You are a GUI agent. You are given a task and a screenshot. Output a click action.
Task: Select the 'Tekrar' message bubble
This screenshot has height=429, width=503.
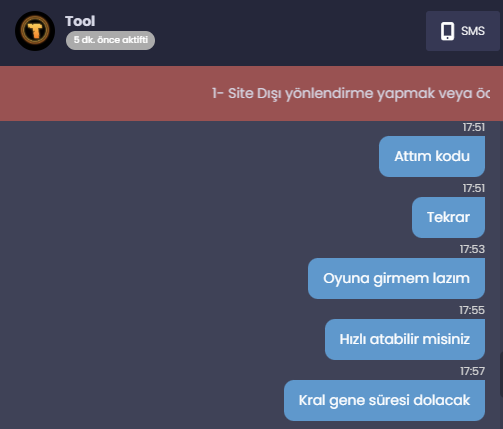pyautogui.click(x=448, y=217)
